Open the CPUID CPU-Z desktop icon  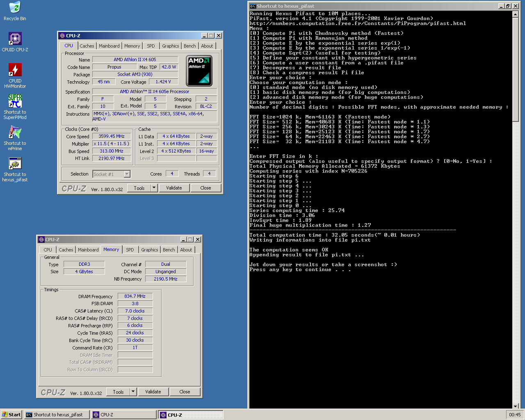(15, 42)
